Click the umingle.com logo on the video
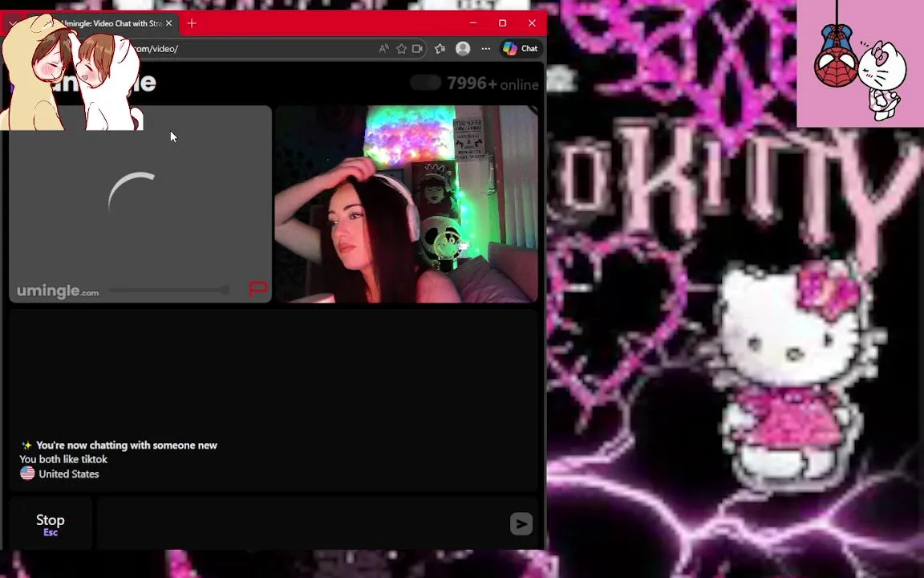 58,291
